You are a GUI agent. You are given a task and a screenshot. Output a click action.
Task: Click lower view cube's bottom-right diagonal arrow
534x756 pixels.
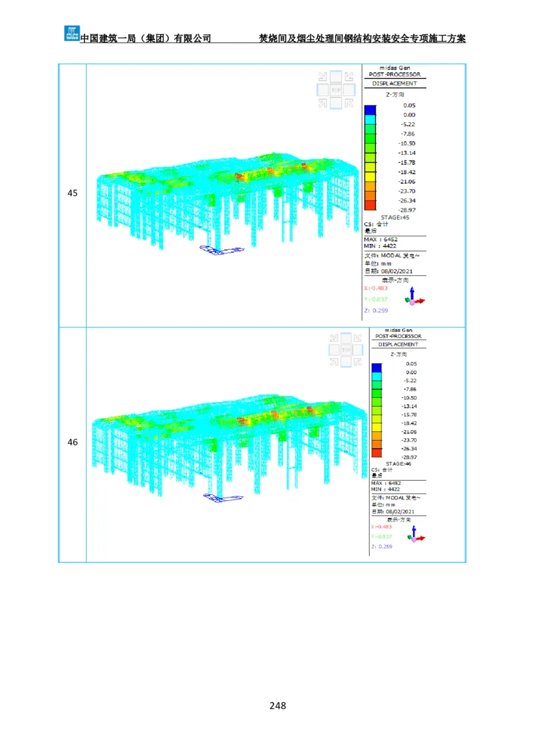(358, 362)
